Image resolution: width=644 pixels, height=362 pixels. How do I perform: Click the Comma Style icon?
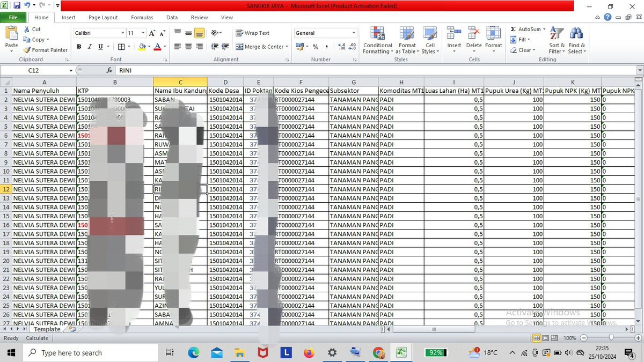tap(326, 47)
